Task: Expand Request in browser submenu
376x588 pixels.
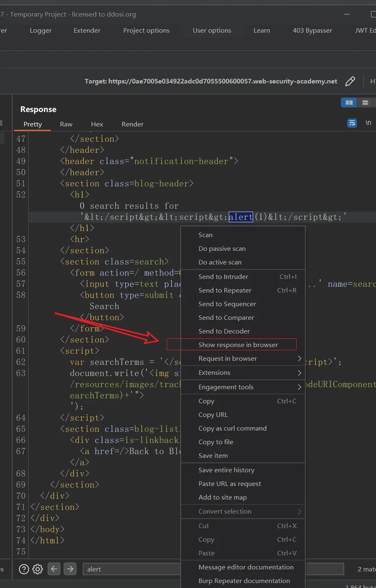Action: click(x=243, y=358)
